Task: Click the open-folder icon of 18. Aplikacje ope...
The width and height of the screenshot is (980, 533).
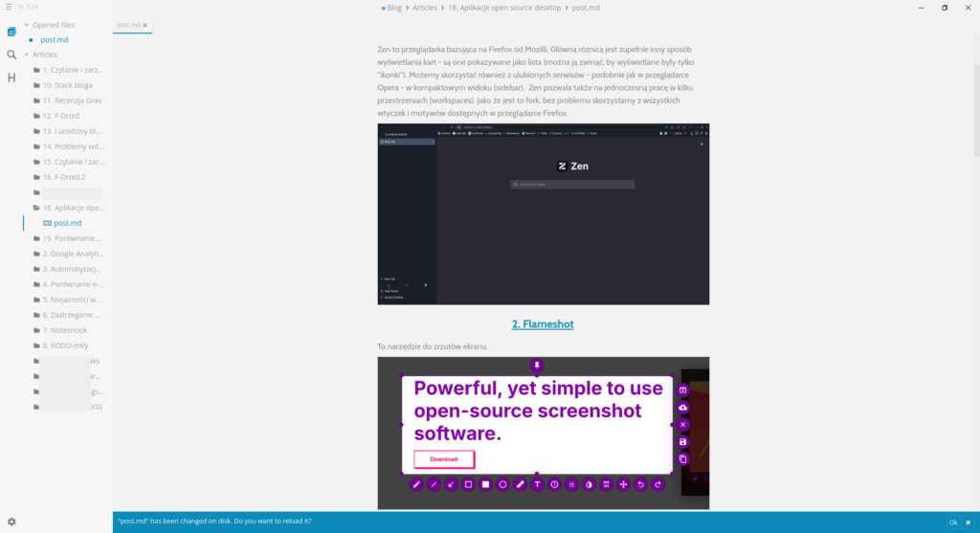Action: point(36,208)
